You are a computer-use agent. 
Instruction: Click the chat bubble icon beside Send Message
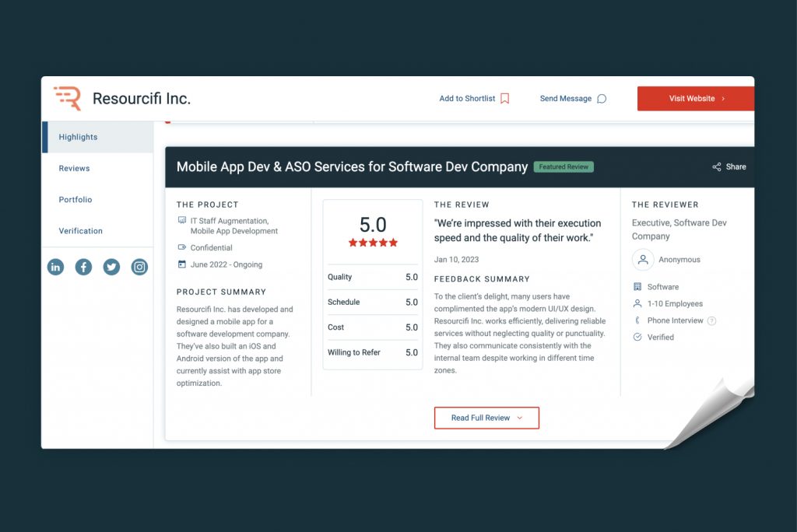(601, 99)
